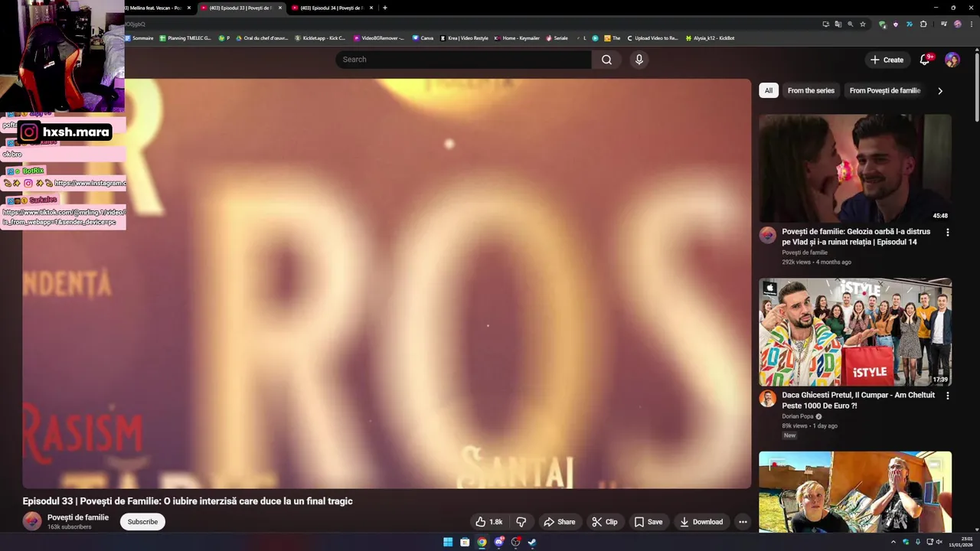The width and height of the screenshot is (980, 551).
Task: Open Kicklet.app bookmark
Action: (x=320, y=37)
